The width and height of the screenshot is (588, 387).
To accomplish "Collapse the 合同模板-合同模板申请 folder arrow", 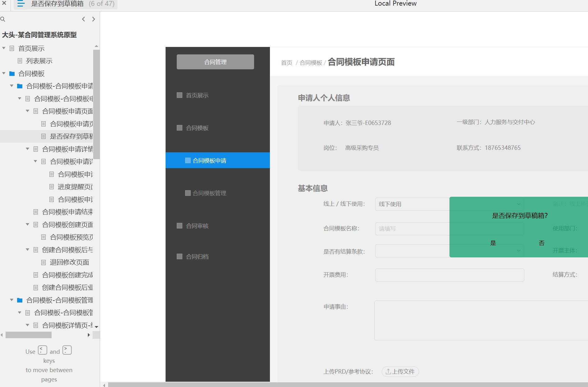I will pos(12,86).
